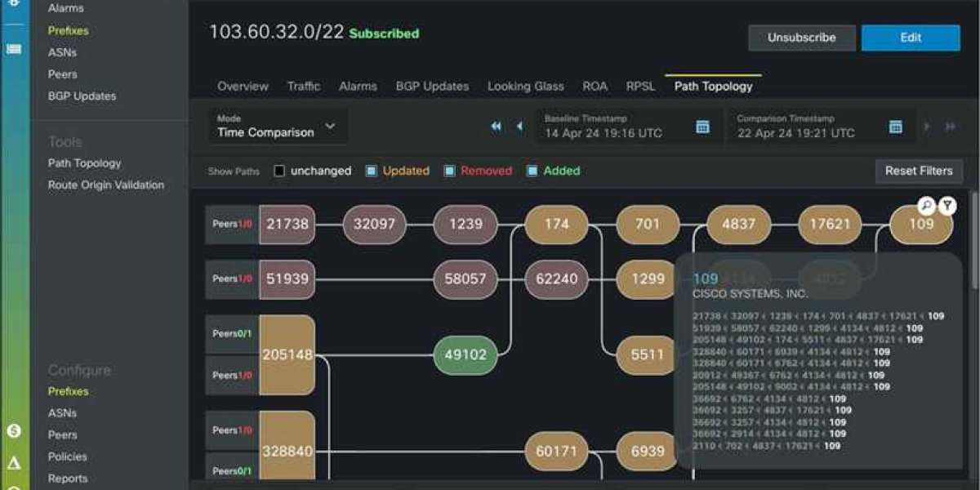This screenshot has height=490, width=980.
Task: Open the Baseline Timestamp calendar picker
Action: 702,127
